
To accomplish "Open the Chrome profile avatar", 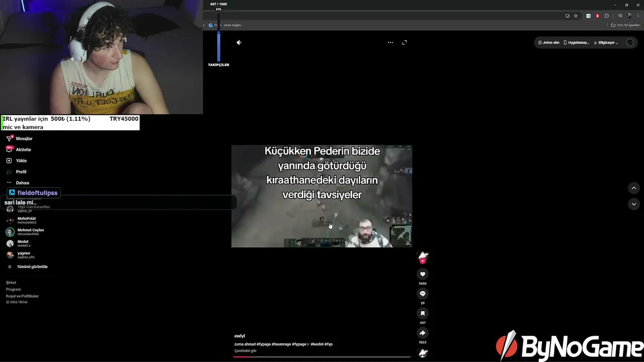I will coord(629,16).
